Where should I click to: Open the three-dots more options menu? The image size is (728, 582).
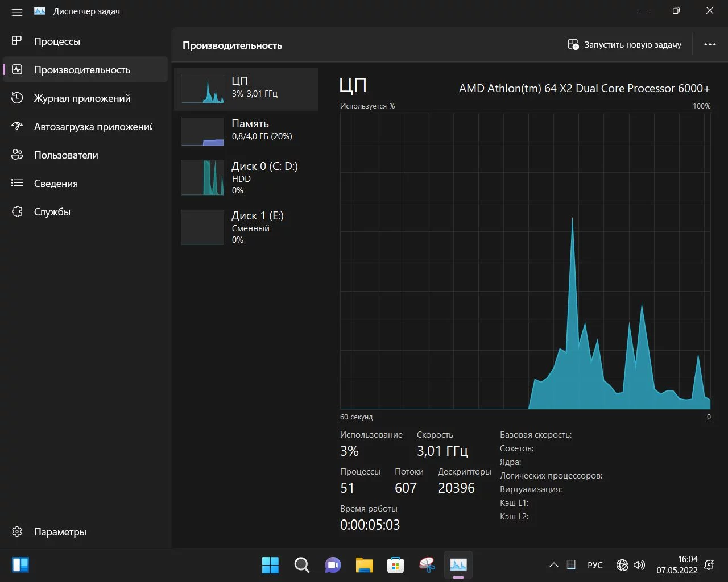point(710,44)
